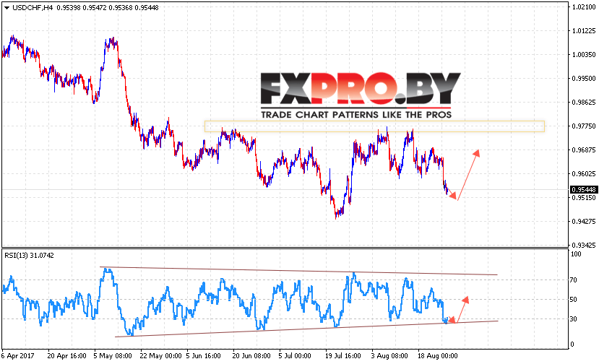This screenshot has width=599, height=364.
Task: Click RSI scale level 100
Action: [x=575, y=254]
